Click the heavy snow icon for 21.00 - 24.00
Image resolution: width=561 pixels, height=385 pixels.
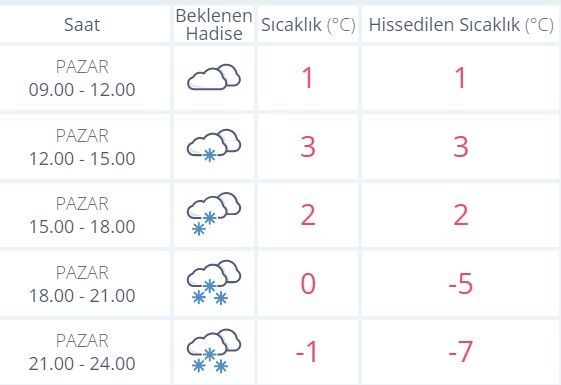point(214,351)
